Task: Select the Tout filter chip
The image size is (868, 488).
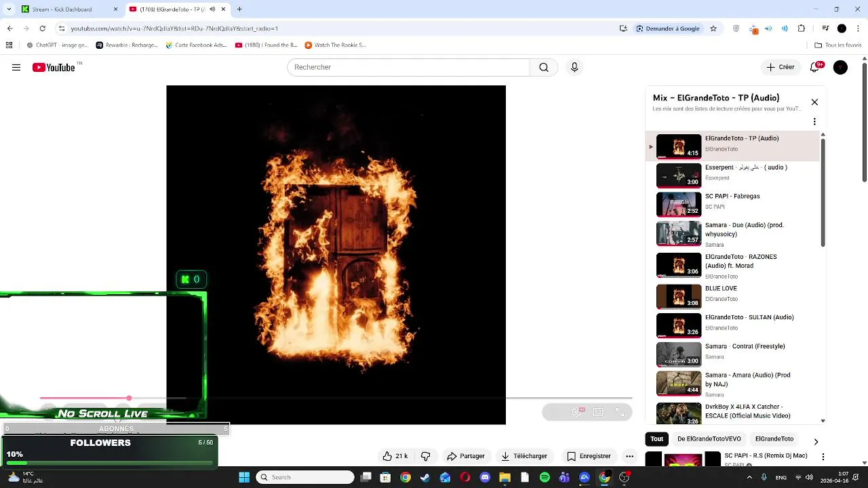Action: click(x=656, y=439)
